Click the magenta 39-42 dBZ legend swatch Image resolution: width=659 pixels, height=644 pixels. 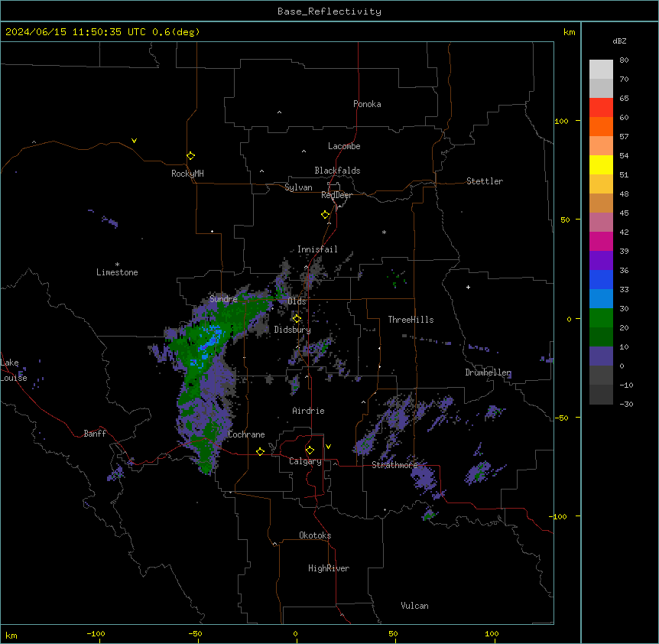click(601, 241)
